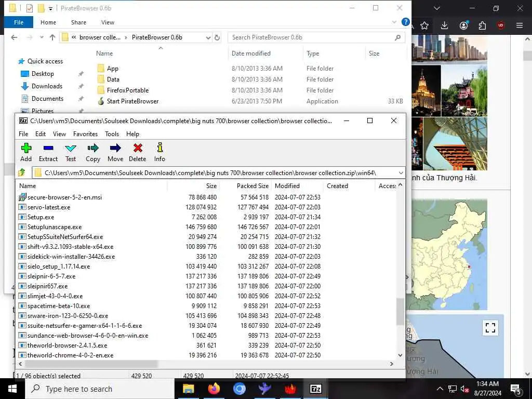Open 7-Zip View menu
532x399 pixels.
(59, 134)
